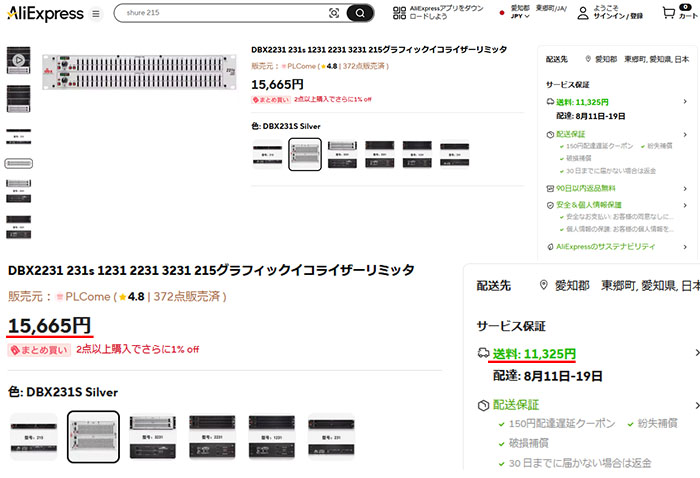Click box icon beside enlarged 配送保証

point(483,405)
